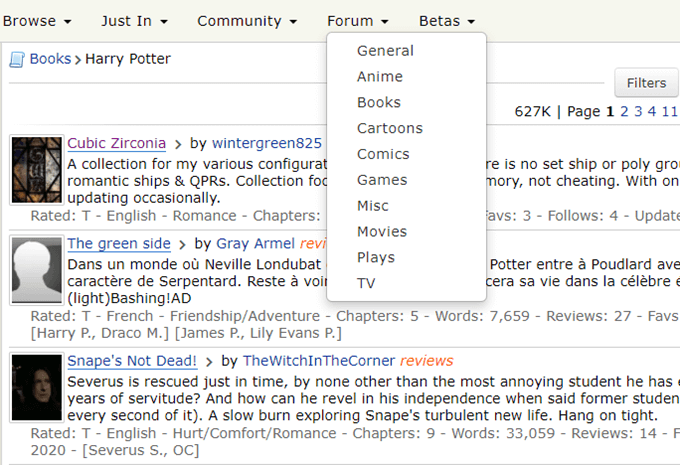Click the Books breadcrumb link

(x=50, y=59)
